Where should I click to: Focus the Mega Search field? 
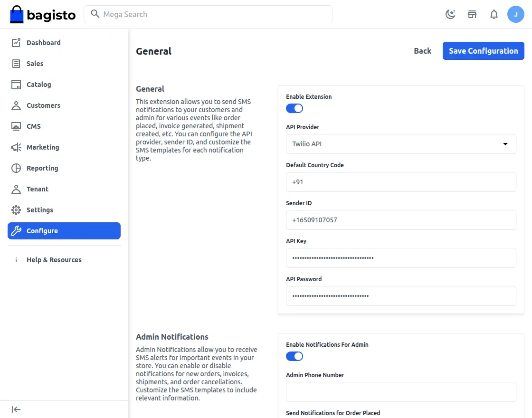coord(209,14)
